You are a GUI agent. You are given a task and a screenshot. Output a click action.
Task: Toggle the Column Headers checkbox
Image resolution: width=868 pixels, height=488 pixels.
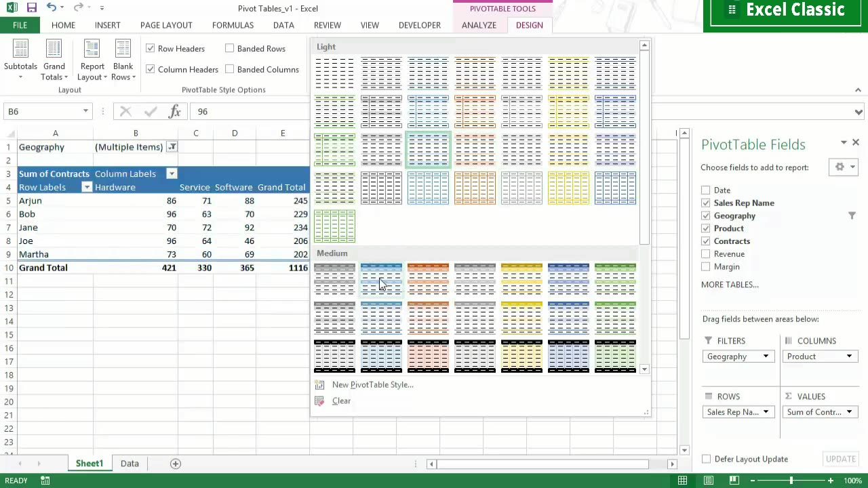point(151,69)
